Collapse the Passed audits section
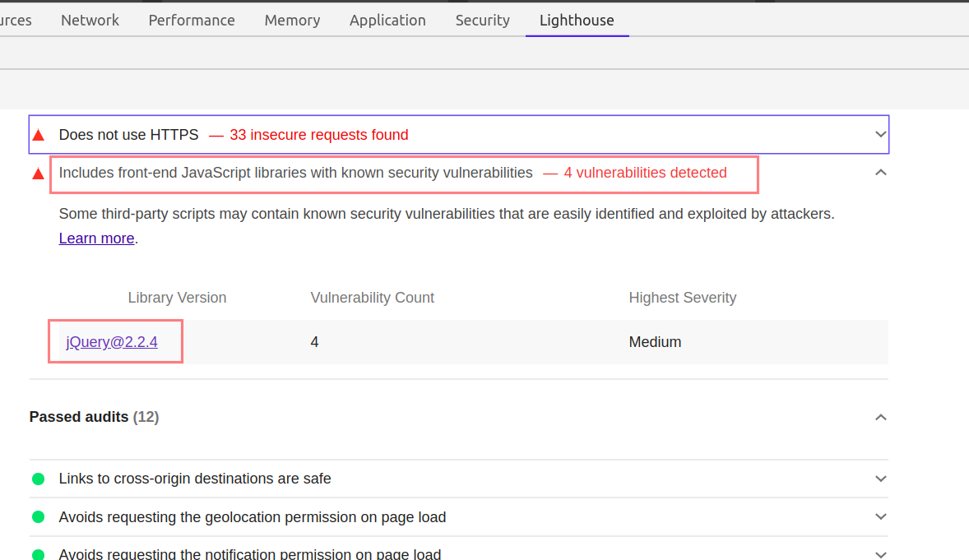Screen dimensions: 969x560 point(881,417)
